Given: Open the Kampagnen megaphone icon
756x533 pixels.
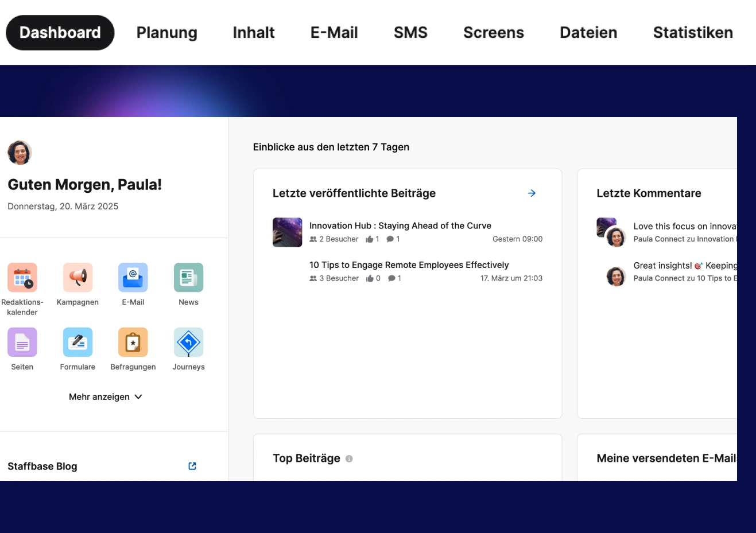Looking at the screenshot, I should pyautogui.click(x=77, y=278).
